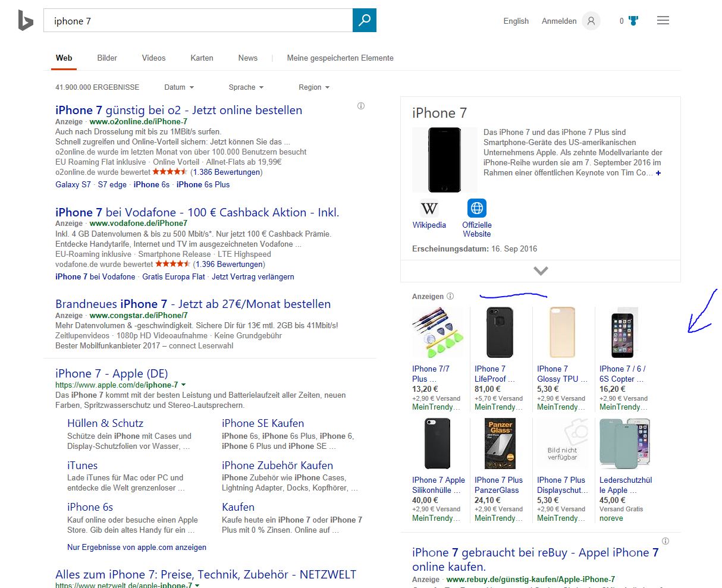Open dropdown arrow next to apple.com URL
The width and height of the screenshot is (722, 588).
pos(183,385)
